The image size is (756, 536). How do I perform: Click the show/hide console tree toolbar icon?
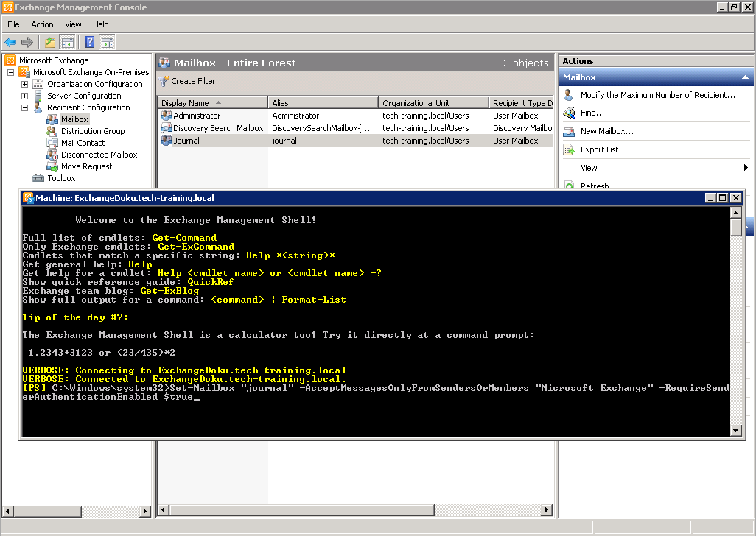tap(67, 42)
